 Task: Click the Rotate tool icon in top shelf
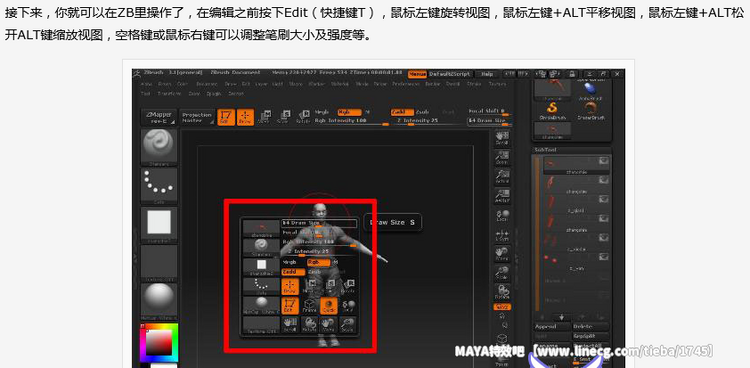tap(303, 117)
